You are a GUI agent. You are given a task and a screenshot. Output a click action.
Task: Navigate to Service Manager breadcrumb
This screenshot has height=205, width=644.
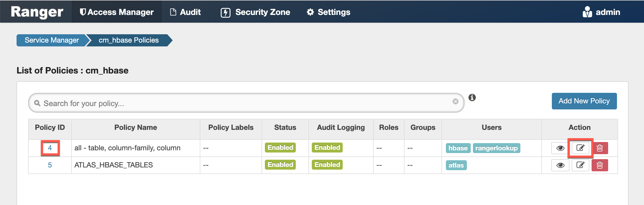tap(52, 40)
